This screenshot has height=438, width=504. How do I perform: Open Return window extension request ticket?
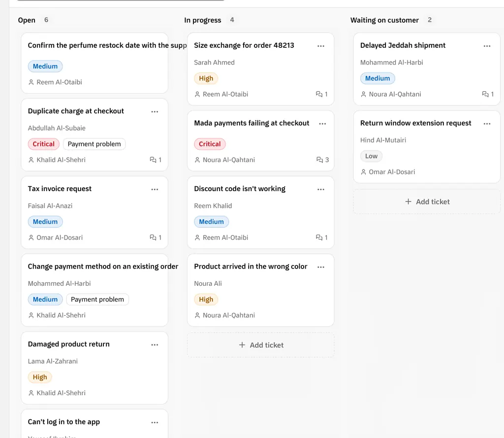[x=415, y=123]
